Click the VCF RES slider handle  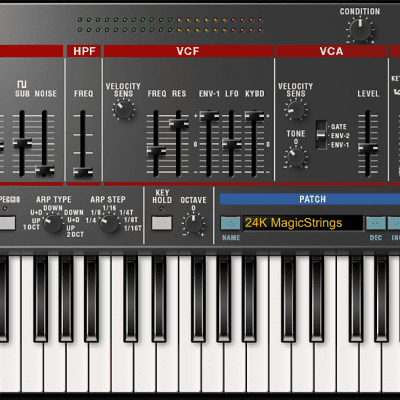pos(178,124)
